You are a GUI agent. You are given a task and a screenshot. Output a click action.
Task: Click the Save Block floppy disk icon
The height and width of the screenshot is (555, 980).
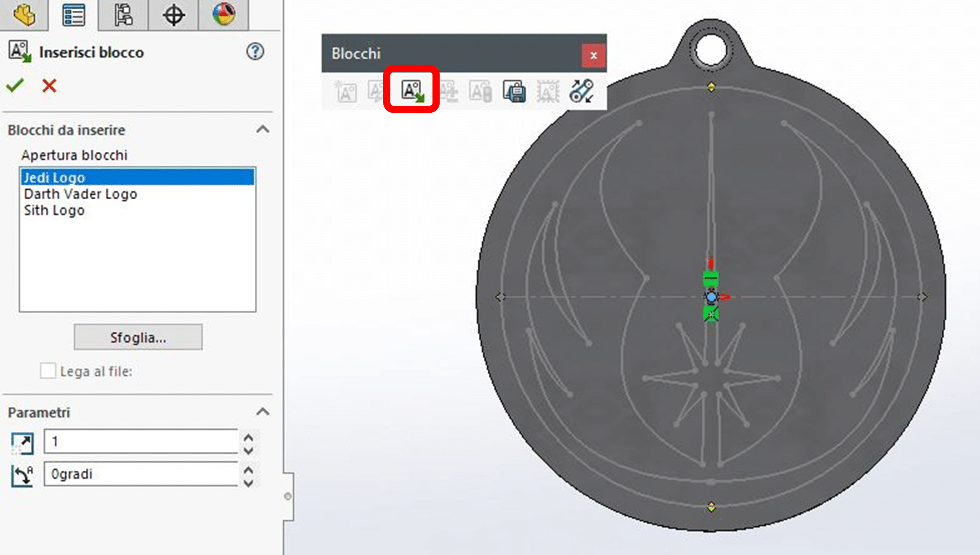point(515,91)
